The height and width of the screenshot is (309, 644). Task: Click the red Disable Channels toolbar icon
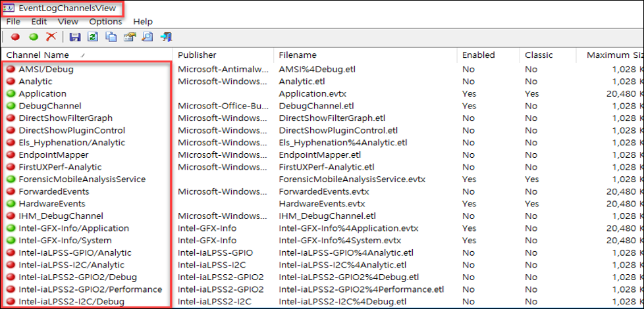pos(16,37)
